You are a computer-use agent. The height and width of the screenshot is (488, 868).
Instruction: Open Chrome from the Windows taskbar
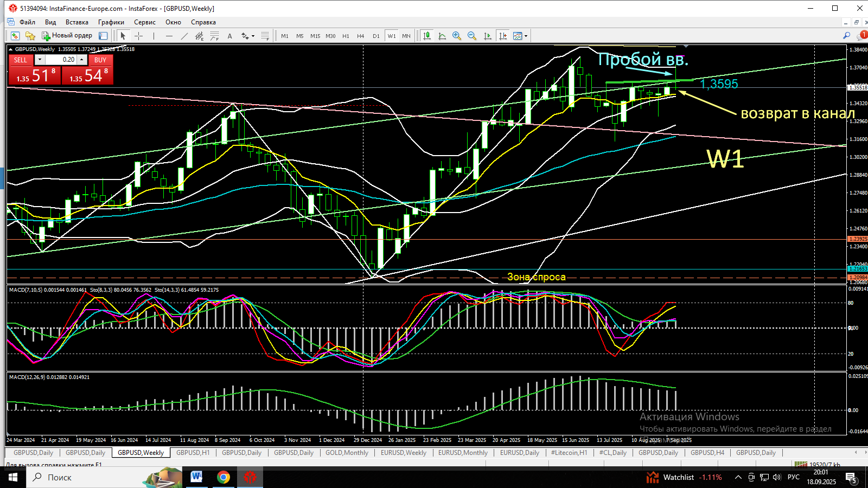pyautogui.click(x=224, y=477)
